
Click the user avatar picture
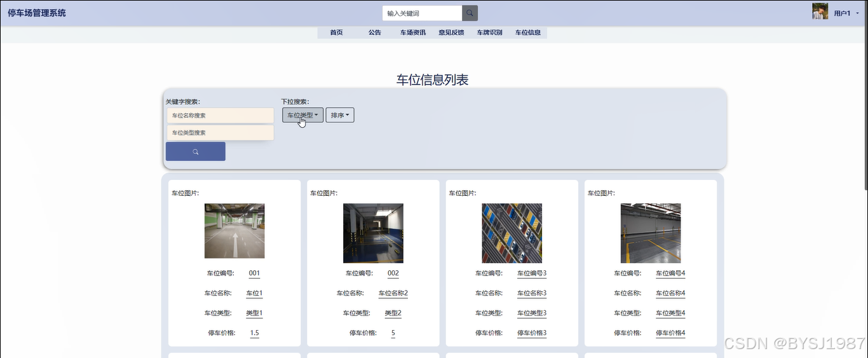pyautogui.click(x=820, y=11)
